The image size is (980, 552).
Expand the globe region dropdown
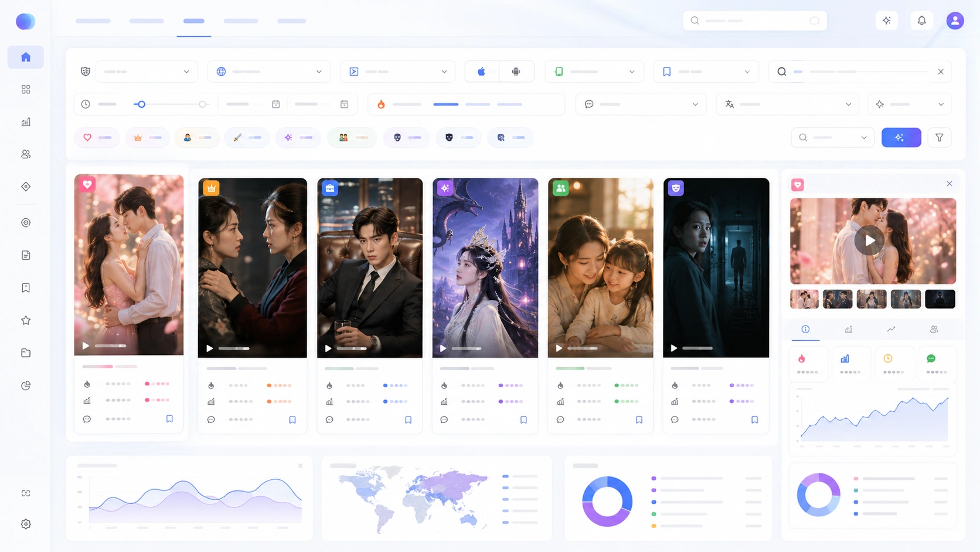click(x=268, y=72)
